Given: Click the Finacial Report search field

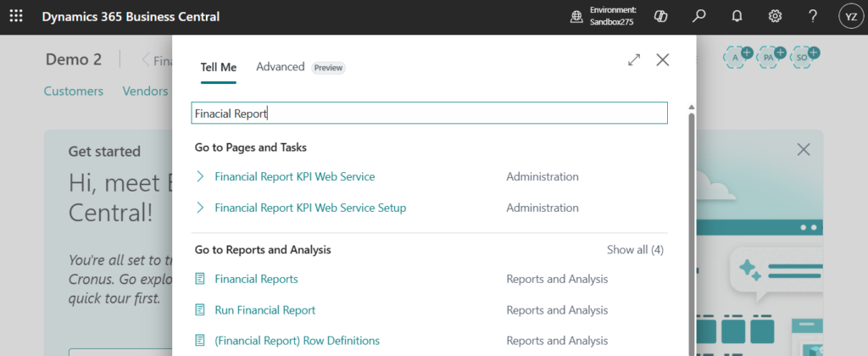Looking at the screenshot, I should coord(429,113).
